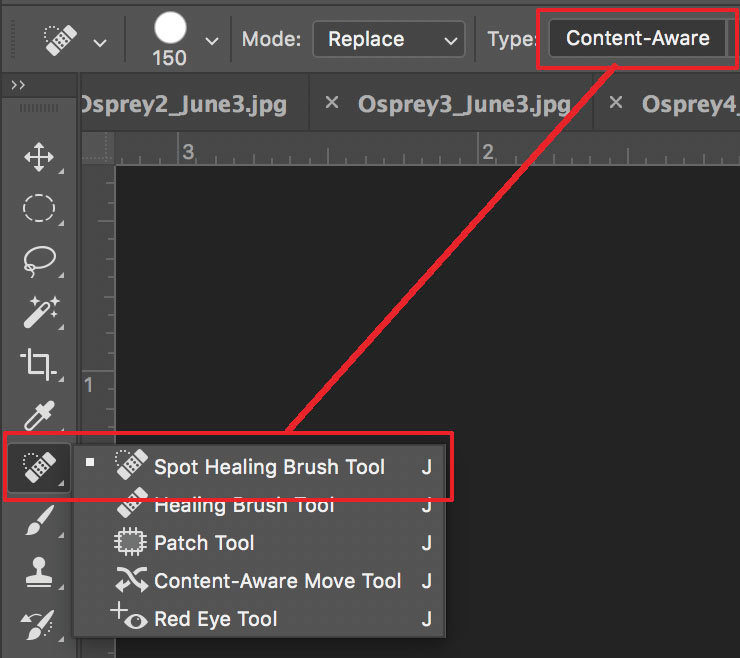
Task: Click the ruler origin corner box
Action: click(x=98, y=148)
